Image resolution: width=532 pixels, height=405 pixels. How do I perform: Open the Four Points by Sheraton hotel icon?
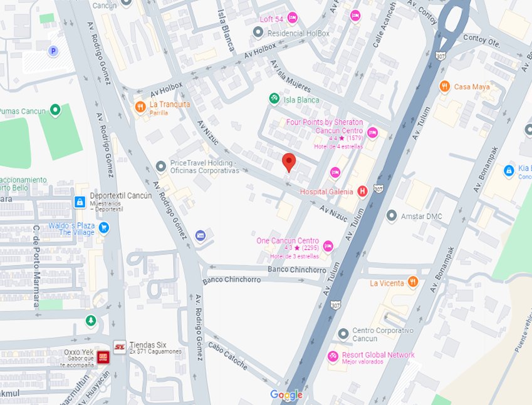(x=373, y=133)
